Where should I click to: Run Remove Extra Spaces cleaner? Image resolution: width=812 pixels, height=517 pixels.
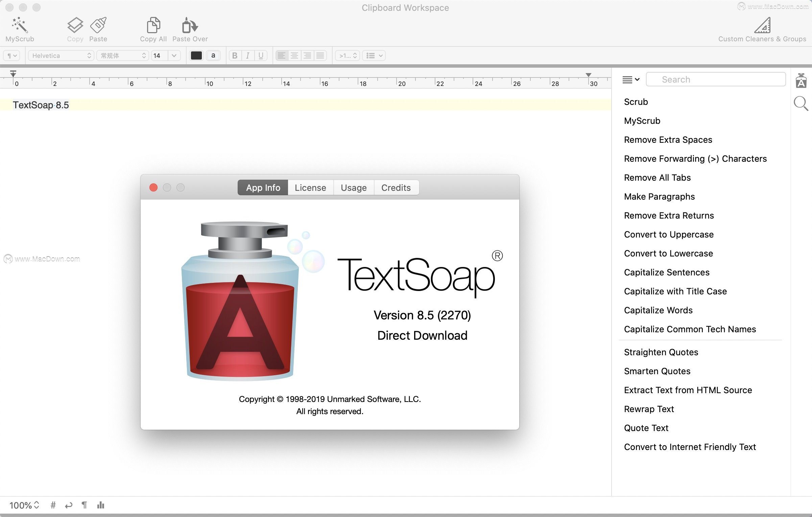[x=668, y=140]
